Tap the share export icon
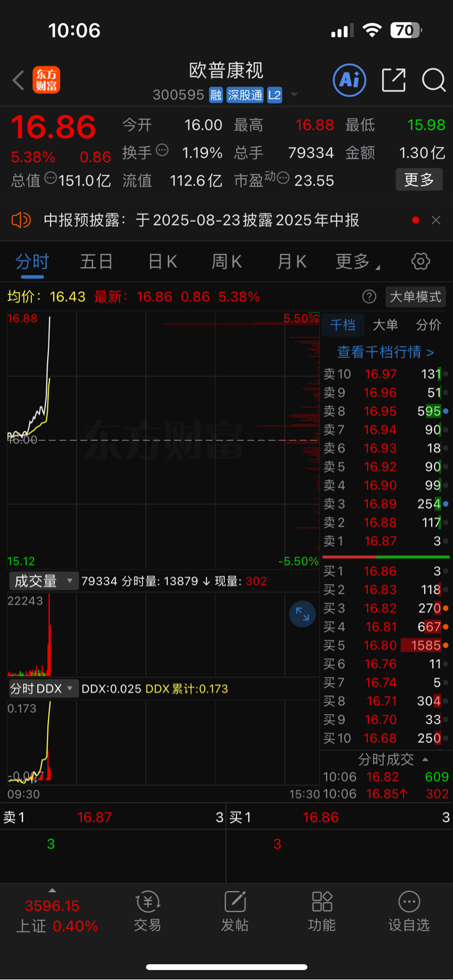This screenshot has width=453, height=980. [x=393, y=80]
